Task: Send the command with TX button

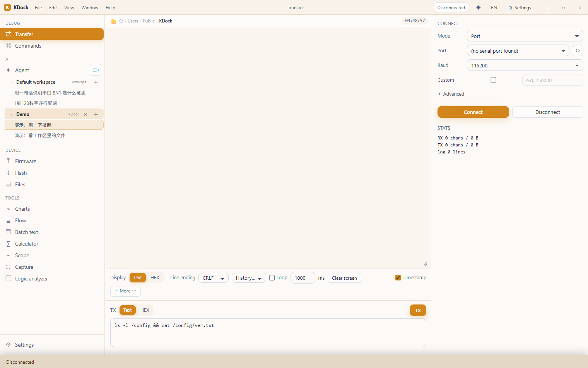Action: pos(418,310)
